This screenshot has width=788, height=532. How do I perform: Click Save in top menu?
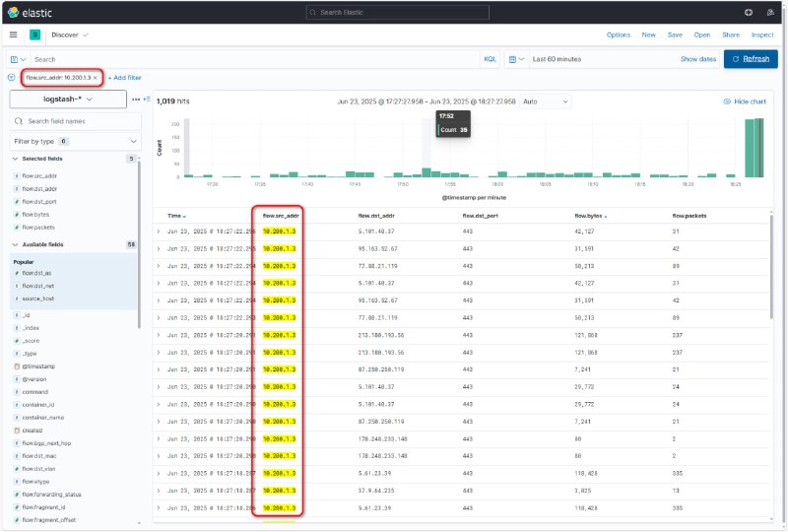click(x=675, y=34)
